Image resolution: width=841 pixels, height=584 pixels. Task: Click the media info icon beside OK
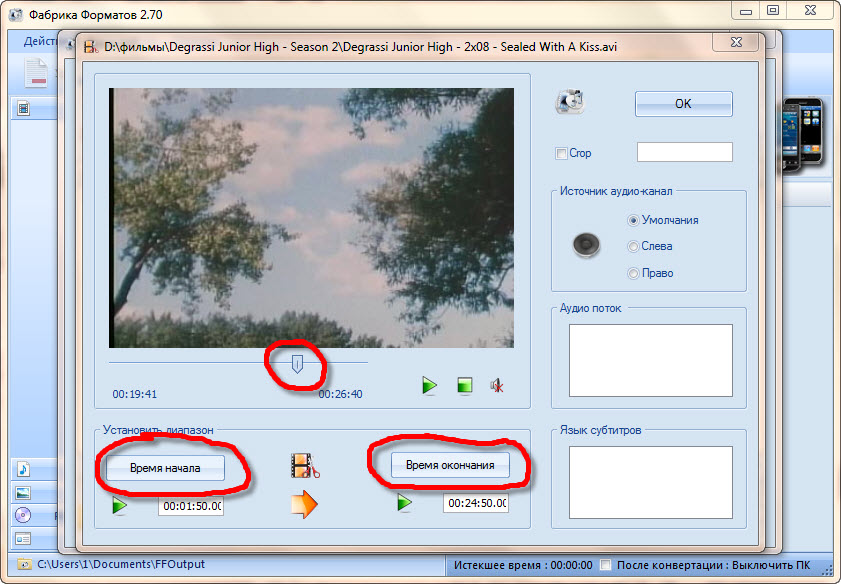(x=570, y=101)
